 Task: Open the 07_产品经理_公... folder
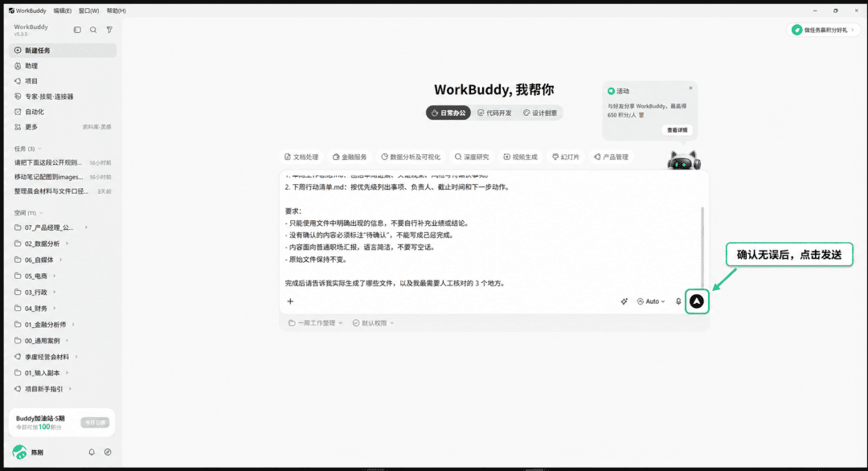tap(49, 227)
